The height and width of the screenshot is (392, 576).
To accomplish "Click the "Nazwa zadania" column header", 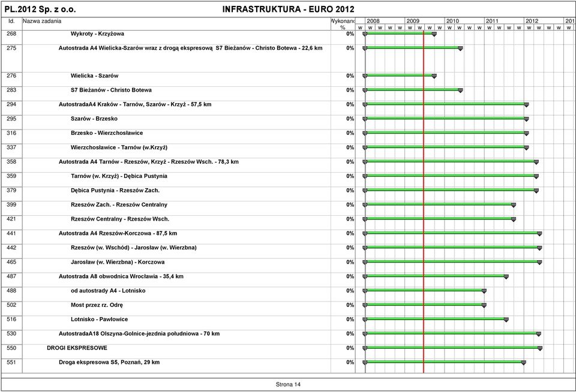I will pyautogui.click(x=42, y=22).
